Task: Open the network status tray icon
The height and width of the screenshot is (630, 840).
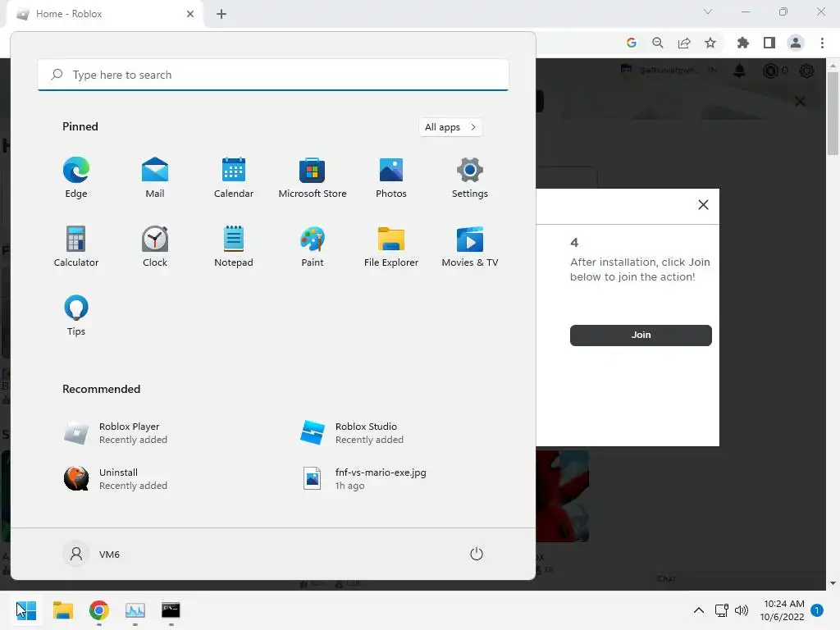Action: click(x=721, y=610)
